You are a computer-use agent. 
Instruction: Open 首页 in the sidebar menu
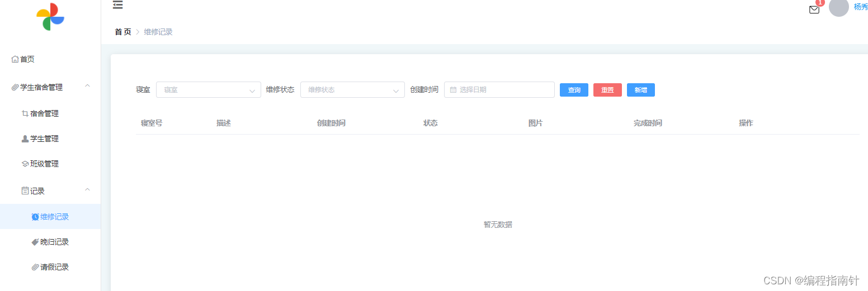(x=50, y=59)
